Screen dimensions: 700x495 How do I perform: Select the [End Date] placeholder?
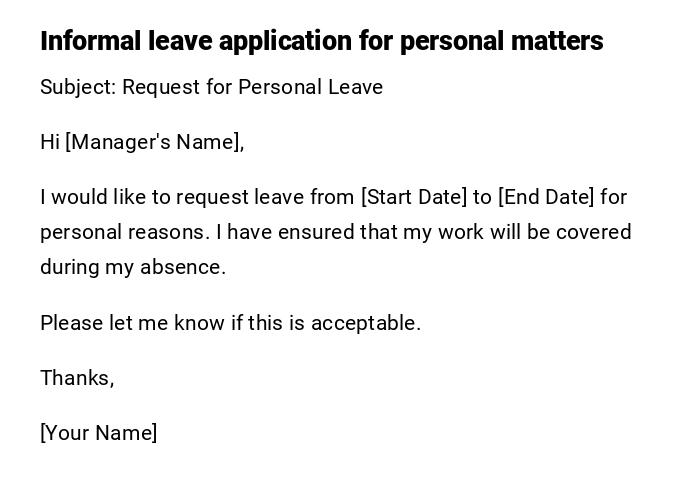545,197
